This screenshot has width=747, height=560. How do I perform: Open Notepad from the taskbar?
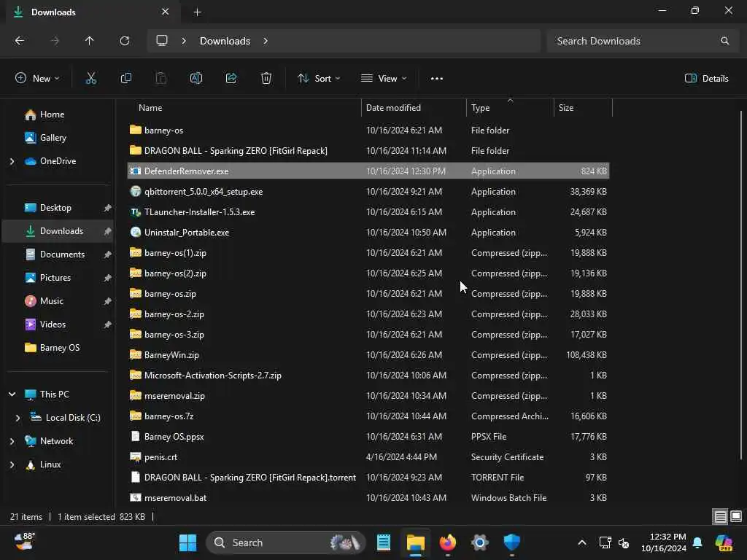point(384,542)
